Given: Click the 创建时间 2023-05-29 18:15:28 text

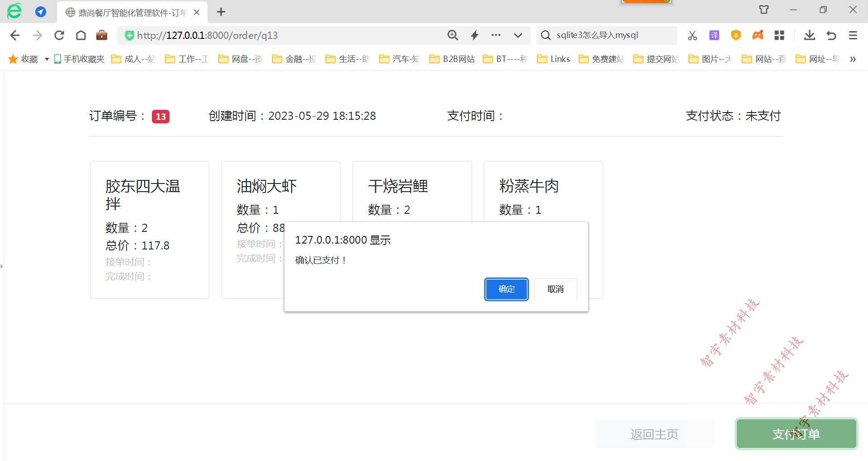Looking at the screenshot, I should coord(292,116).
